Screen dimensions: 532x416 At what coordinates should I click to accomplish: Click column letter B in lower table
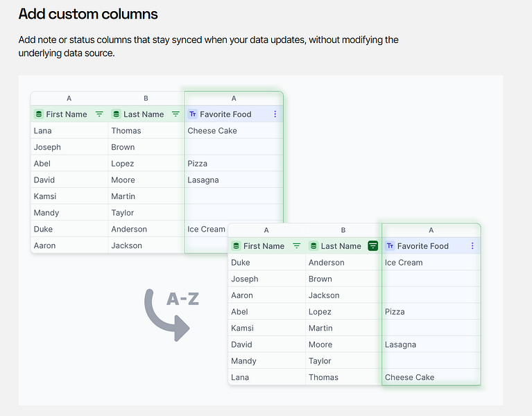point(343,230)
